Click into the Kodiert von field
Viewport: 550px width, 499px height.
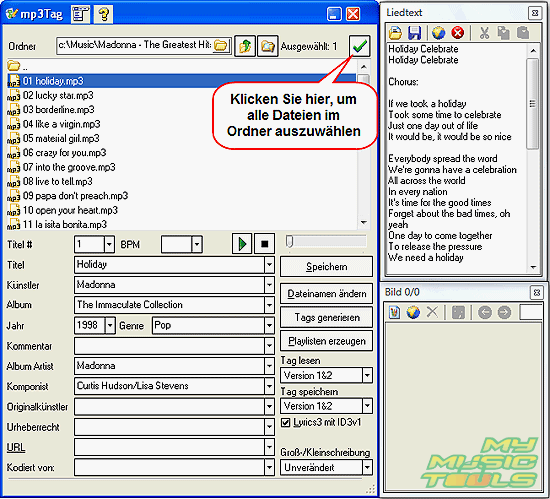(x=169, y=467)
